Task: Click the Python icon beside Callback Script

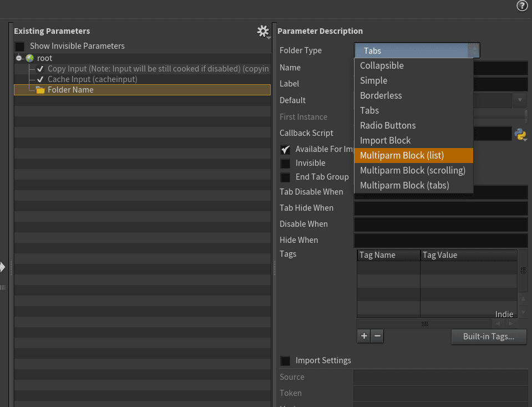Action: pyautogui.click(x=520, y=134)
